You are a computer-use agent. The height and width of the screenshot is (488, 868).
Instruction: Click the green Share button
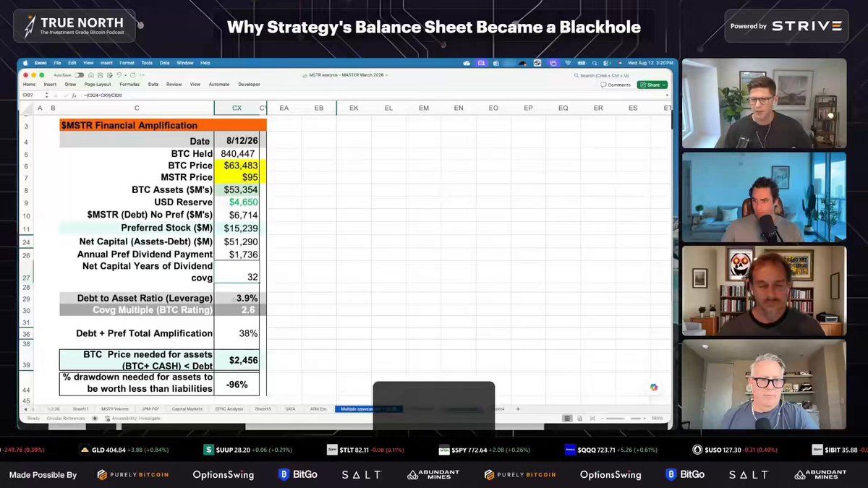tap(652, 85)
